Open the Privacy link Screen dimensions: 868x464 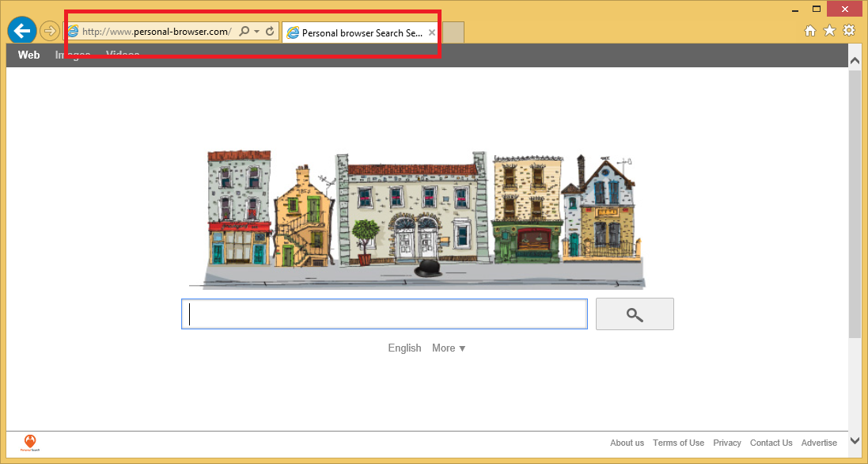[726, 443]
